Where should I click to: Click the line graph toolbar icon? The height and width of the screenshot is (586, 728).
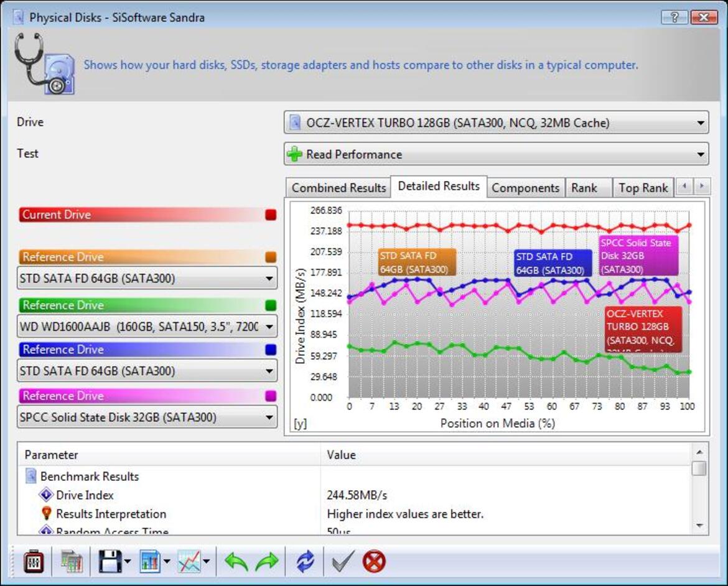tap(189, 562)
